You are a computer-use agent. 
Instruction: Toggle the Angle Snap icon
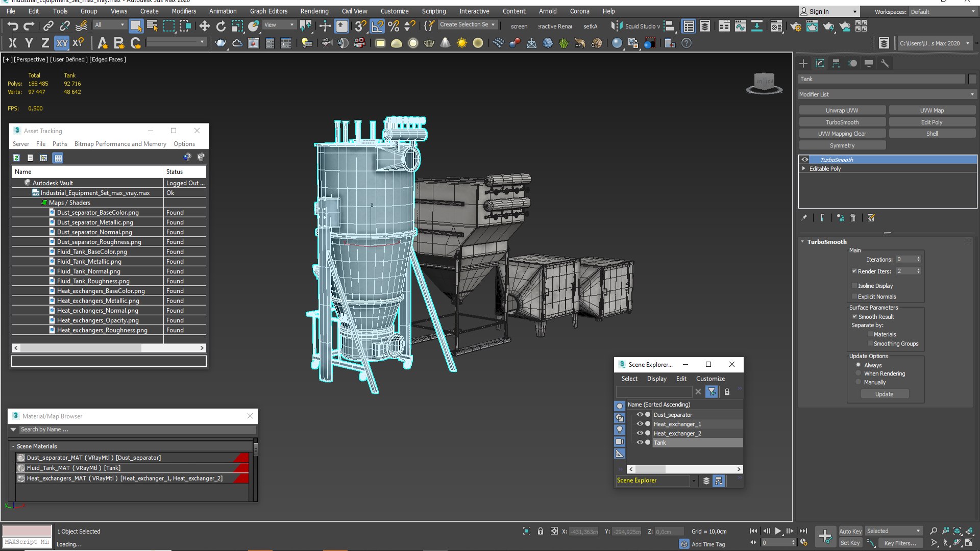click(x=377, y=26)
